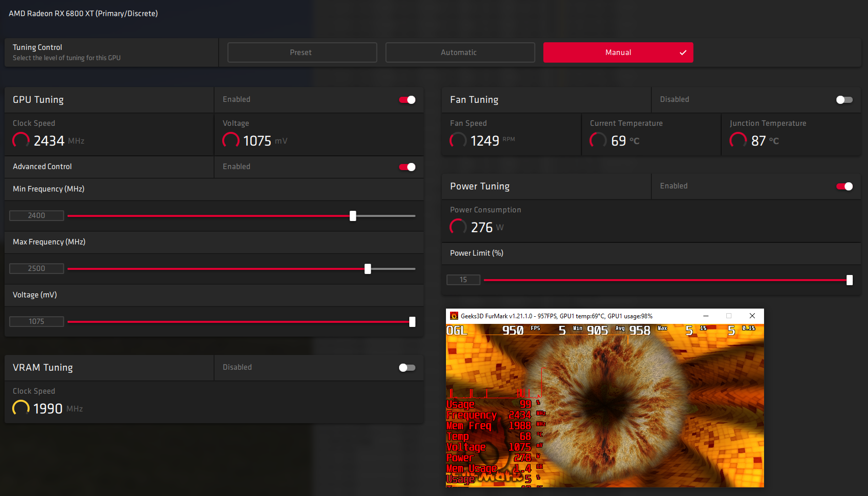Click the GPU Voltage gauge icon
Viewport: 868px width, 496px height.
point(231,140)
